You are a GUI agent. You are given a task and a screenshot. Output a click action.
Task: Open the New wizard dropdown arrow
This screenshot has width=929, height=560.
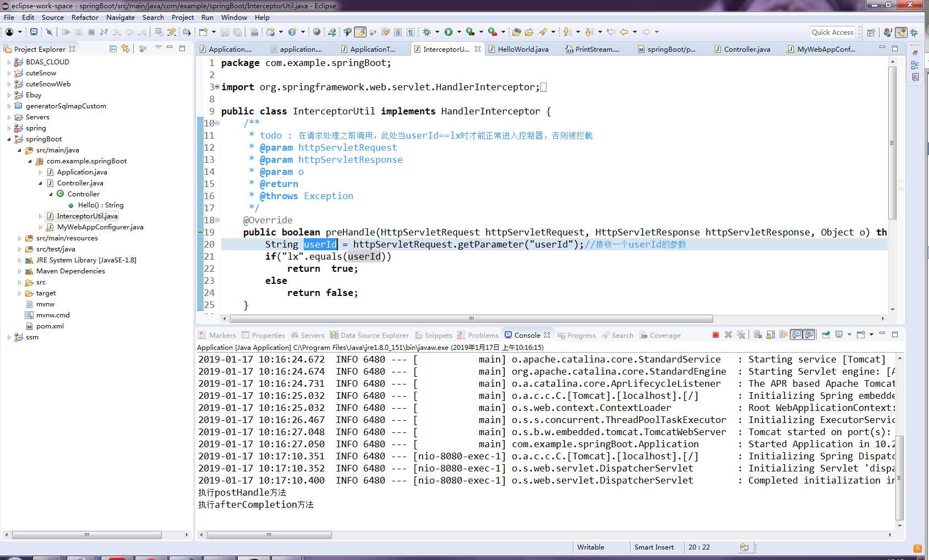[213, 32]
